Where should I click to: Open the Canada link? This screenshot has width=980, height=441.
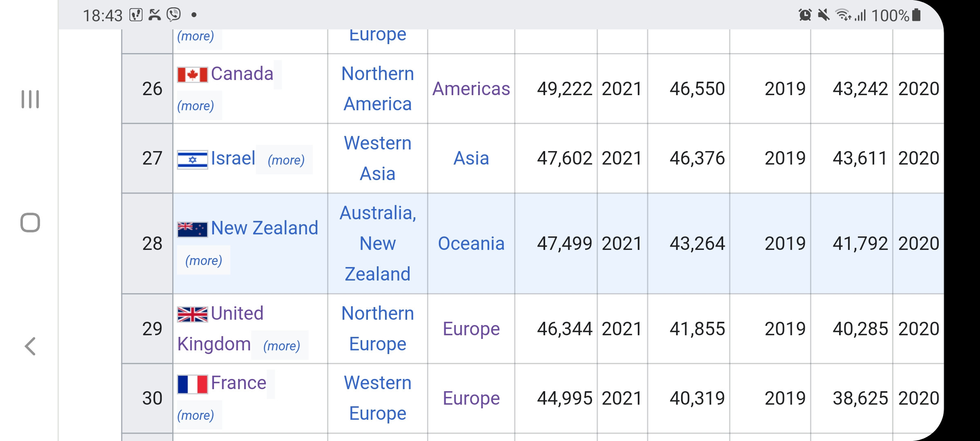[242, 74]
